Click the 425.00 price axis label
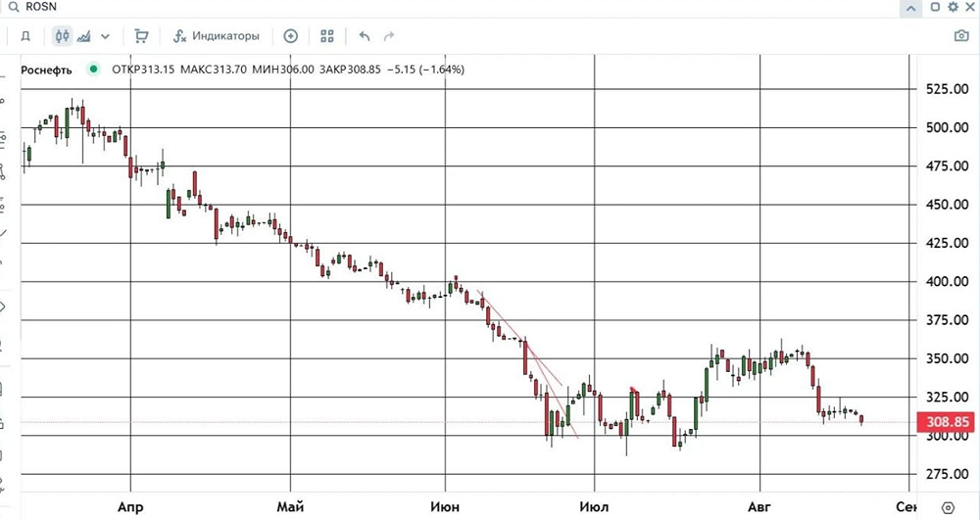This screenshot has width=980, height=520. (x=947, y=243)
